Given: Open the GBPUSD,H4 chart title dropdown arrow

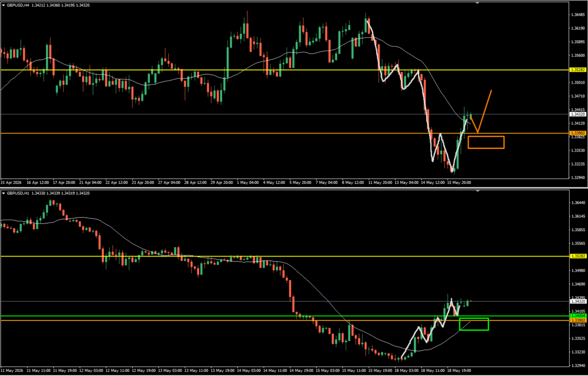Looking at the screenshot, I should tap(3, 5).
